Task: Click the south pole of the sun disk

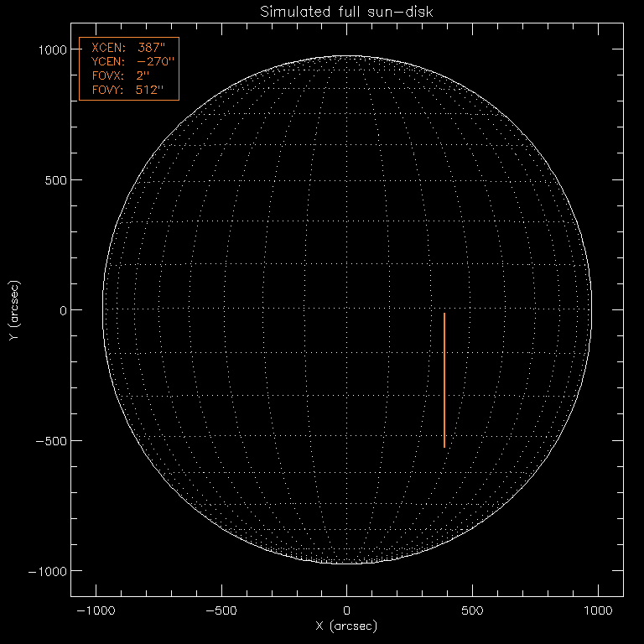Action: 346,563
